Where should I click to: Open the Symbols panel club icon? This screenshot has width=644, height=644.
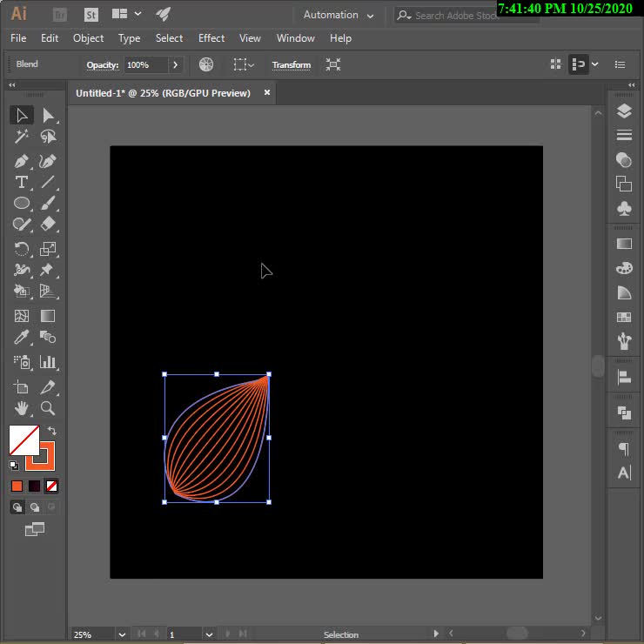click(624, 209)
